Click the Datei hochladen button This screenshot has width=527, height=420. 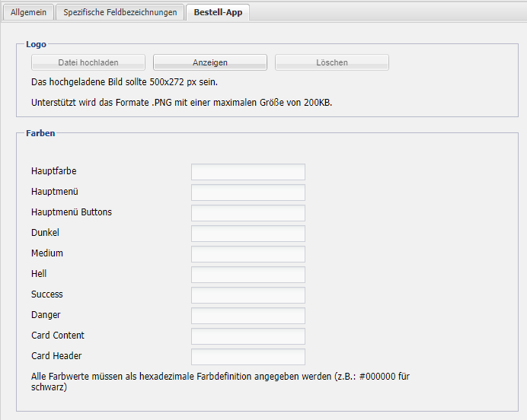click(x=88, y=62)
